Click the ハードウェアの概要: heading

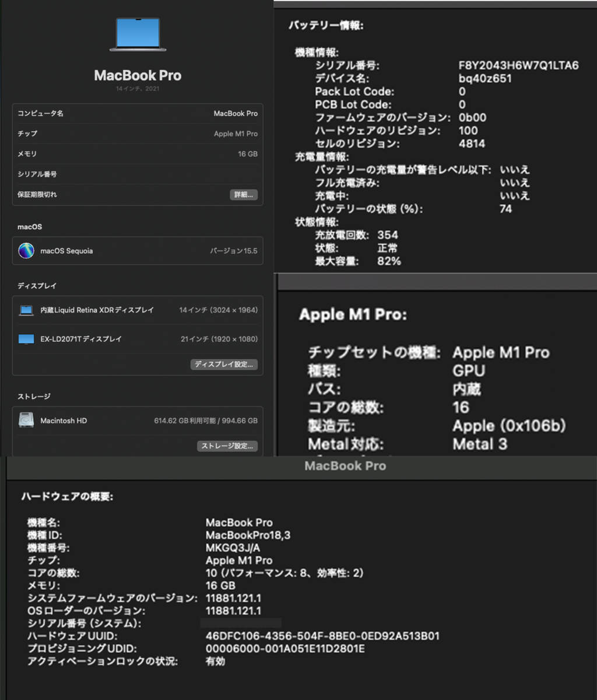pyautogui.click(x=67, y=496)
